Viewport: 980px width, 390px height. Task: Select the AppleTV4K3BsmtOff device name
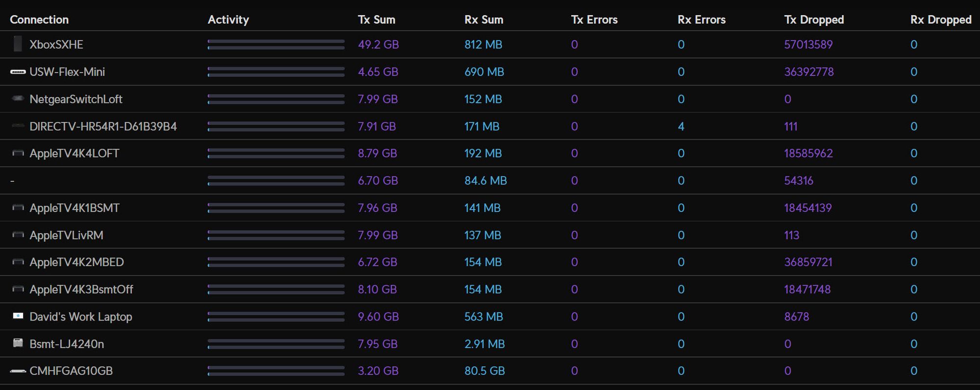(81, 290)
